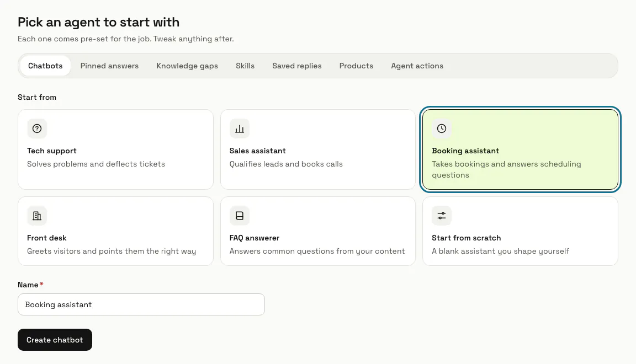The image size is (636, 364).
Task: Click 'Answers common questions from your content' text
Action: [x=317, y=251]
